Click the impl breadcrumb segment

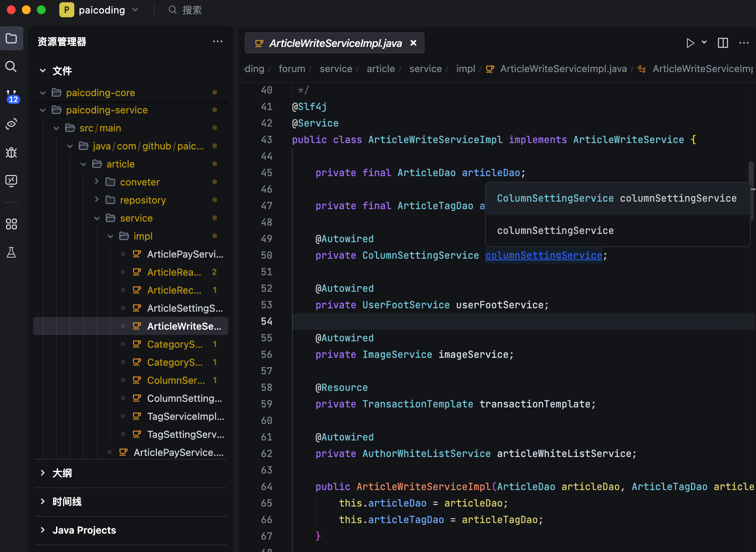[465, 69]
